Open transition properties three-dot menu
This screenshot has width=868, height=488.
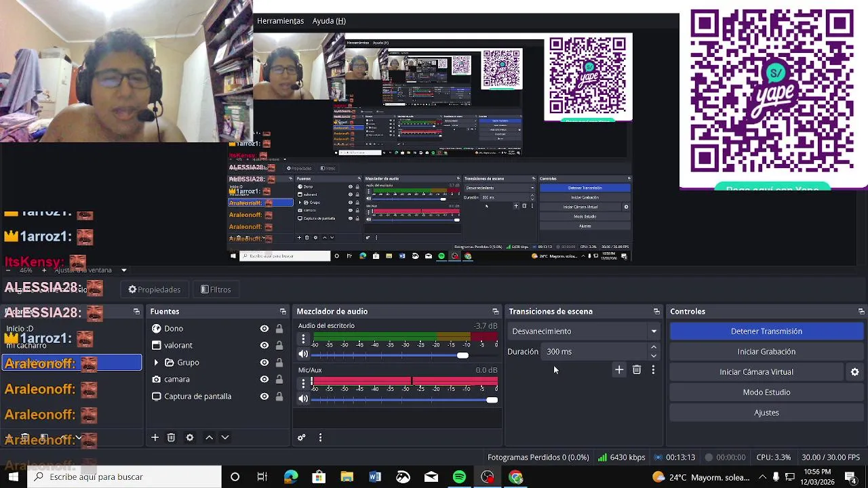(653, 370)
